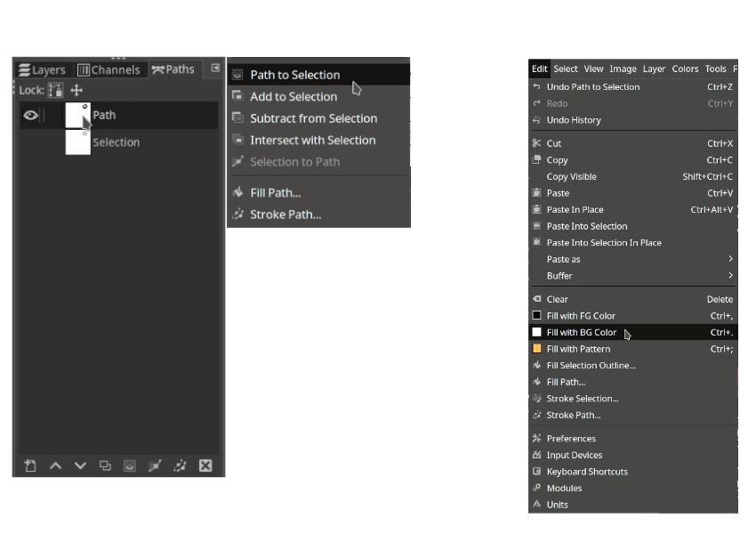Choose Paste Into Selection

coord(633,226)
